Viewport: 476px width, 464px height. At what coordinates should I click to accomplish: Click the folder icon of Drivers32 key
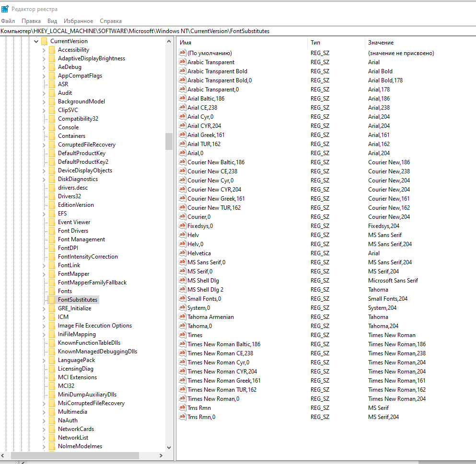[x=52, y=196]
